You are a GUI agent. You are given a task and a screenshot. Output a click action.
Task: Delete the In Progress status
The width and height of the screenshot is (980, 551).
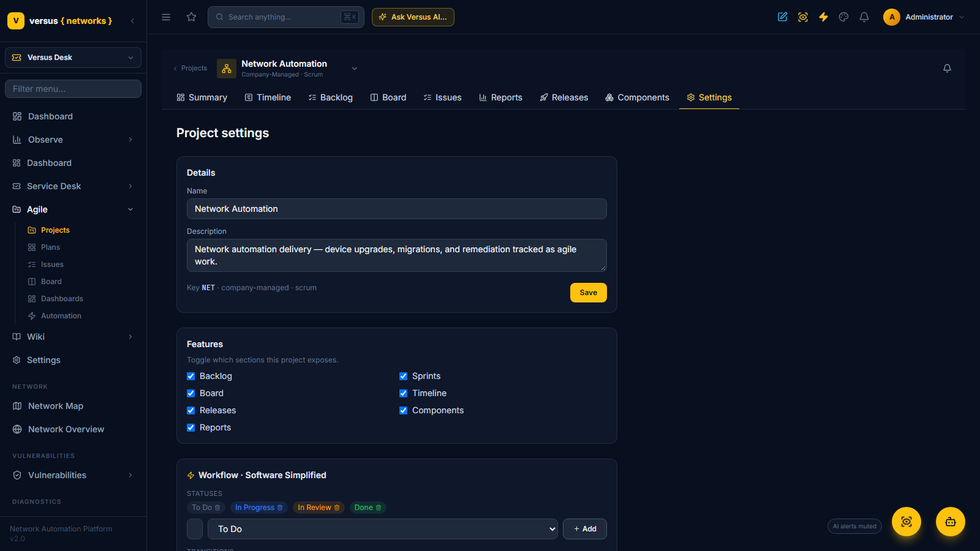[x=280, y=508]
